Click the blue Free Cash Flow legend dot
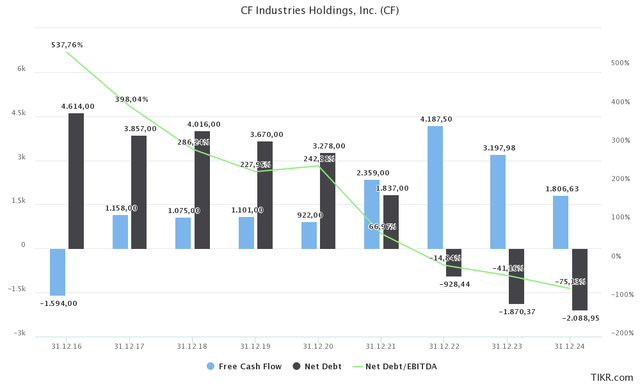The height and width of the screenshot is (384, 640). 210,366
